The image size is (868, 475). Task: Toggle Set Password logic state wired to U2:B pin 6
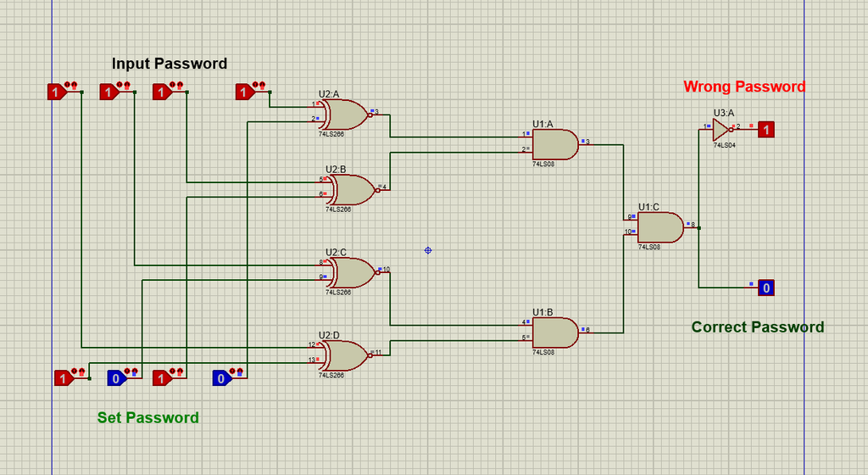pos(162,378)
